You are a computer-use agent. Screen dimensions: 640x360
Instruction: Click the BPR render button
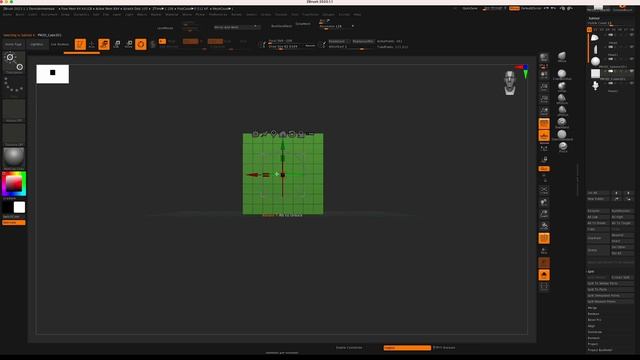click(544, 58)
